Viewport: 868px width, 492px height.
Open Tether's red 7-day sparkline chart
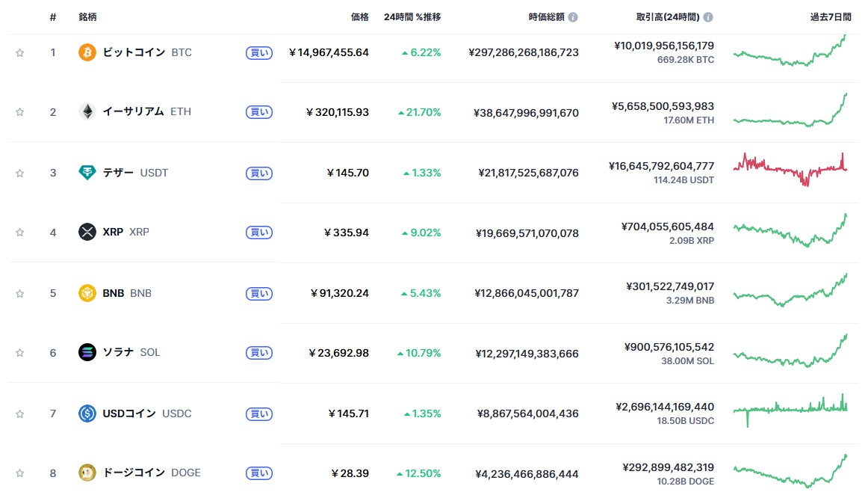click(x=790, y=170)
